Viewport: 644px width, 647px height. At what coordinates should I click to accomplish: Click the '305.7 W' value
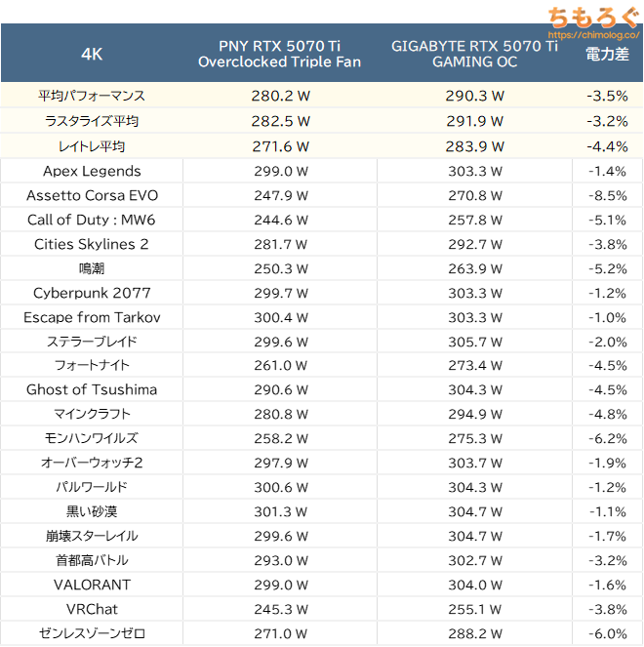pos(475,342)
